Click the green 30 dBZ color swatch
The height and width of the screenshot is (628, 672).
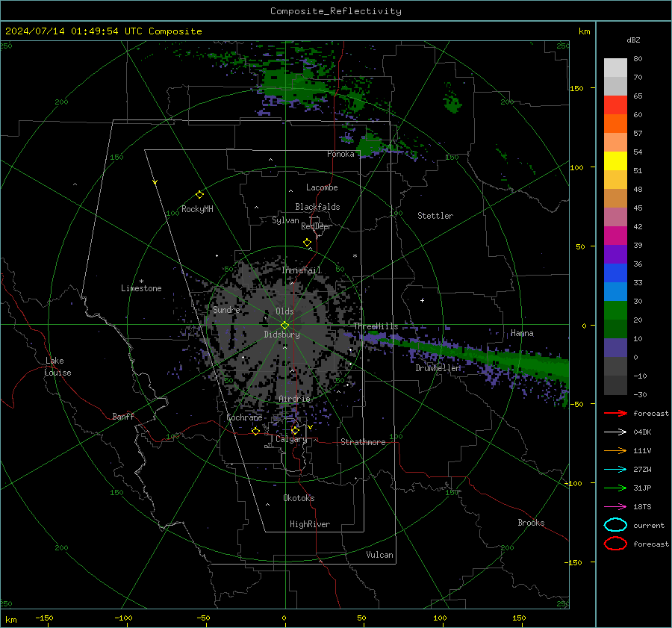615,311
